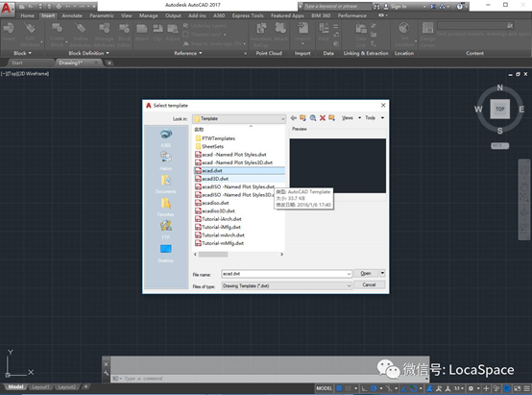The image size is (532, 395).
Task: Toggle object snap tracking in status bar
Action: (403, 388)
